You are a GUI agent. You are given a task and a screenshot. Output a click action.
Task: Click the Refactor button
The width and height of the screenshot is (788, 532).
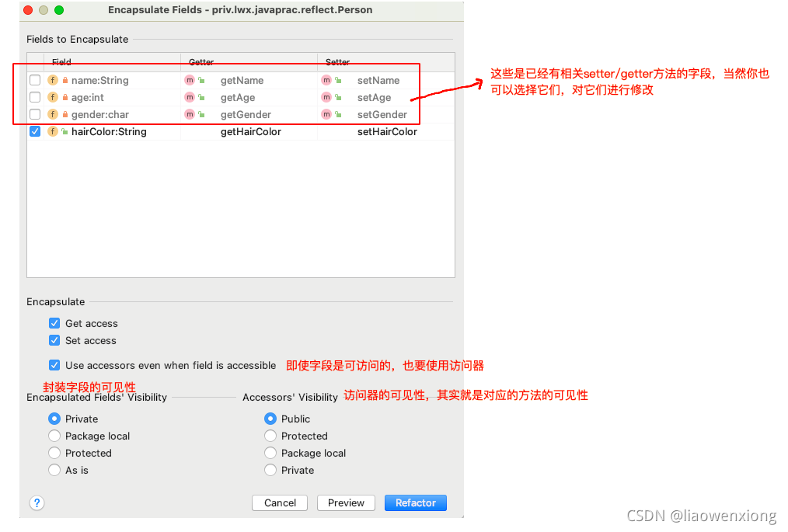(x=416, y=502)
